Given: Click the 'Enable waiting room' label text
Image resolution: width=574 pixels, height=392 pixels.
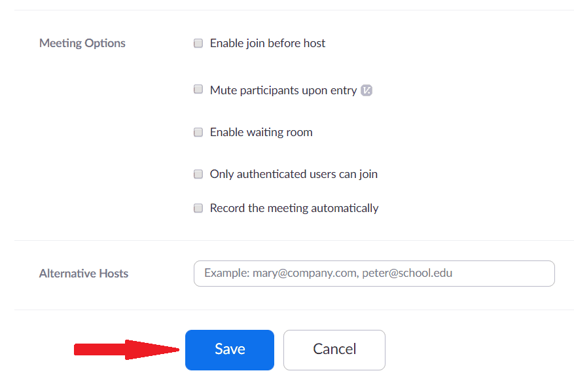Looking at the screenshot, I should pos(260,132).
